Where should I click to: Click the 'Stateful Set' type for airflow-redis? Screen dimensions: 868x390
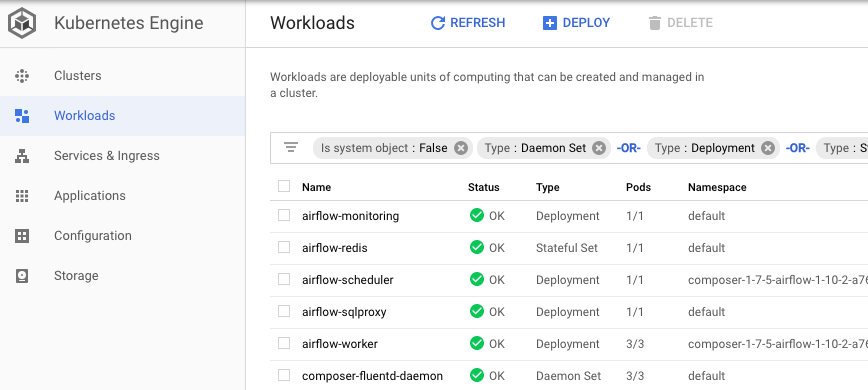567,248
